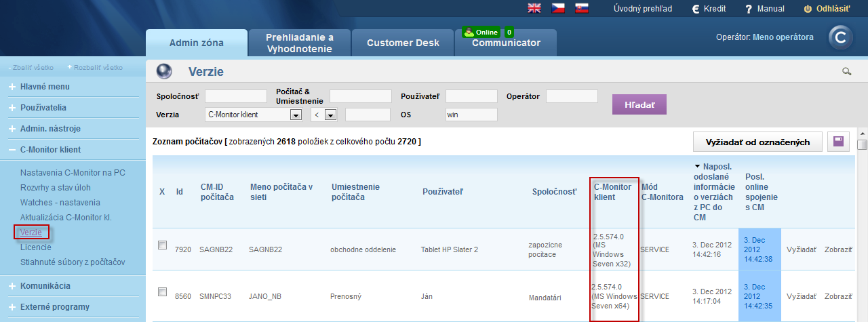This screenshot has width=868, height=322.
Task: Click Vyžiadať od označených button
Action: coord(757,142)
